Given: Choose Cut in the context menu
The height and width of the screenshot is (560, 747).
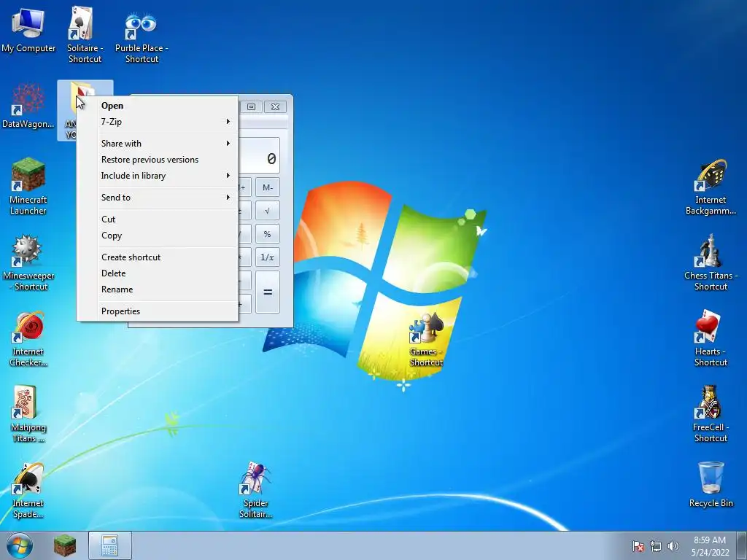Looking at the screenshot, I should point(158,219).
